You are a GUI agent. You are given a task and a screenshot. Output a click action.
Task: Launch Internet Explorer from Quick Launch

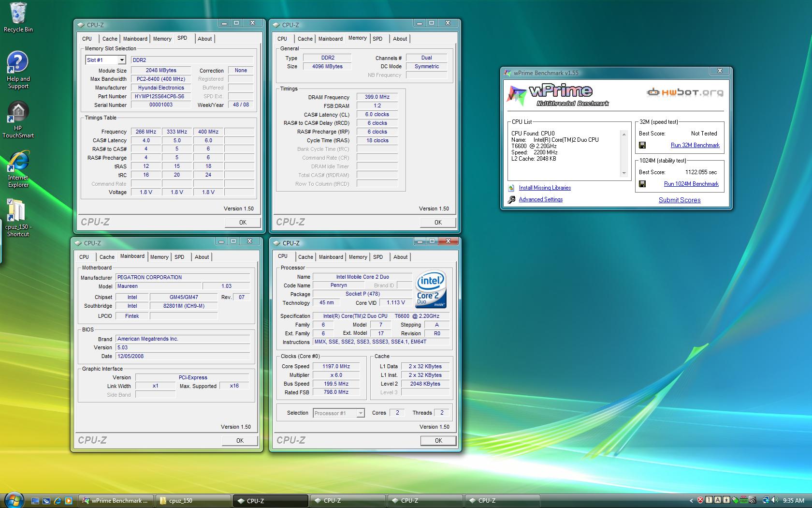click(58, 501)
